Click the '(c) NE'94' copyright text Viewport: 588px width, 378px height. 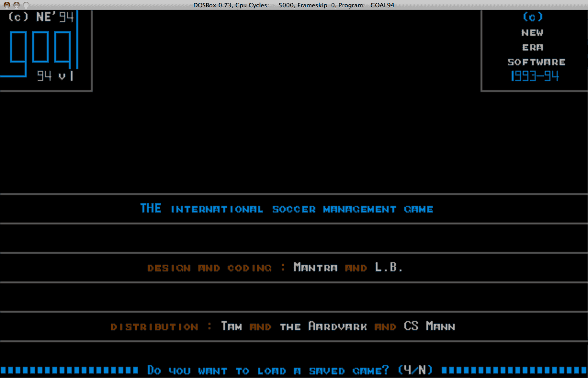41,17
